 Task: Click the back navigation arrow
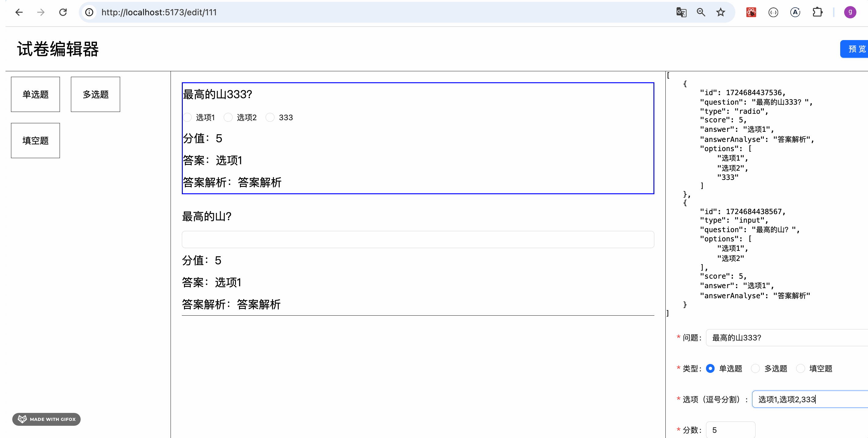tap(19, 12)
